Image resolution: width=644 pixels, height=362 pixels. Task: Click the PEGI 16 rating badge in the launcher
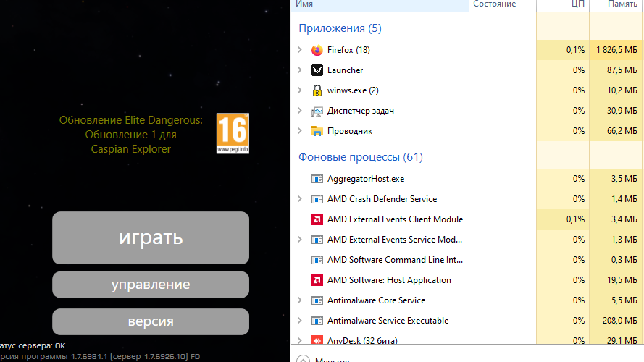pyautogui.click(x=233, y=133)
